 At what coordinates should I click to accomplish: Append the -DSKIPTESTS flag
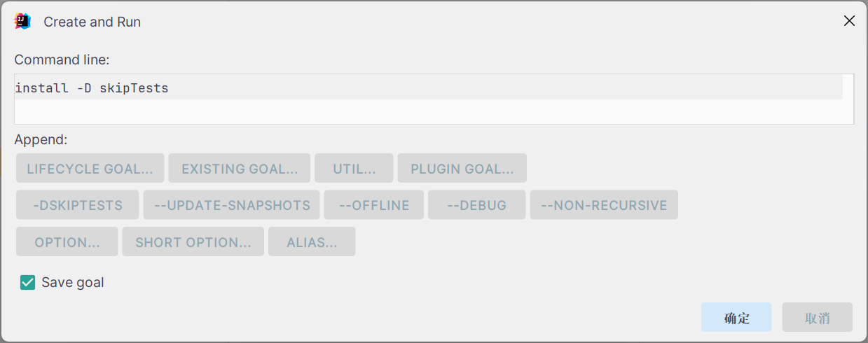pos(77,205)
